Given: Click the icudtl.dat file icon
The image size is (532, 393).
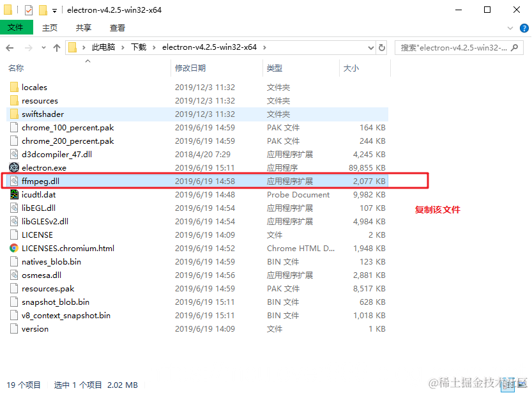Looking at the screenshot, I should (x=14, y=194).
